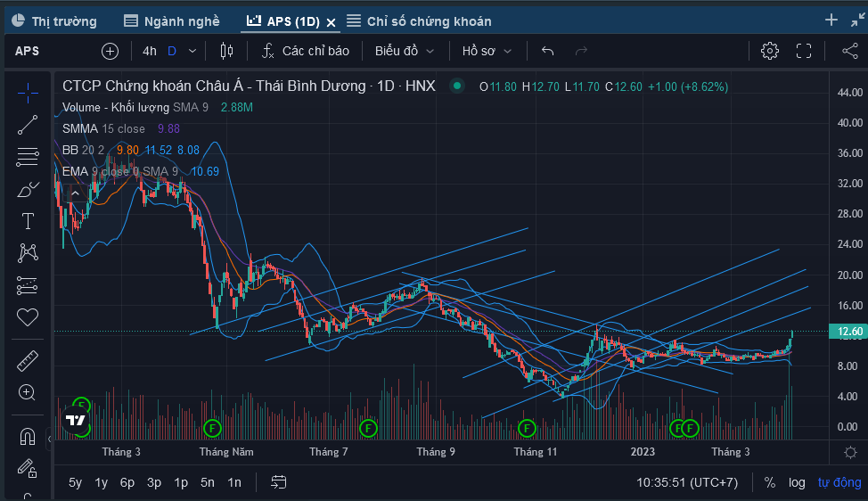This screenshot has width=868, height=501.
Task: Open go-to-date calendar icon
Action: [x=278, y=482]
